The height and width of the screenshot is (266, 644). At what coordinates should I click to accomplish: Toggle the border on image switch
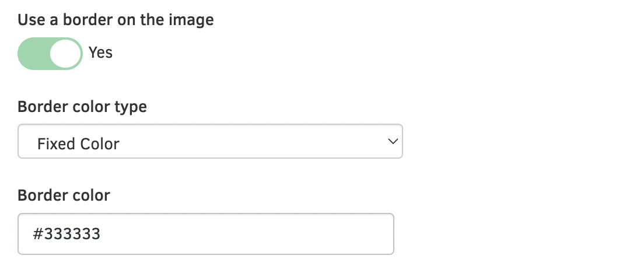[50, 54]
